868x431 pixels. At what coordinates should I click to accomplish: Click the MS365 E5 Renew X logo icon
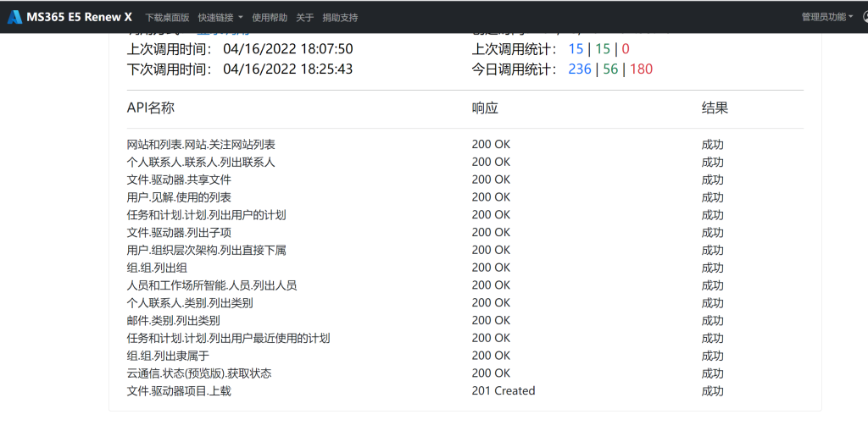(x=15, y=17)
